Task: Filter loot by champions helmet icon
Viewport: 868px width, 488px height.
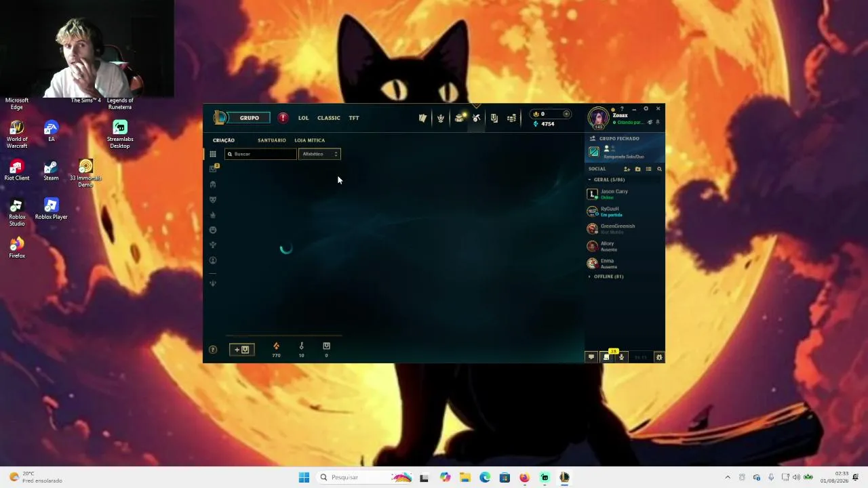Action: click(x=213, y=184)
